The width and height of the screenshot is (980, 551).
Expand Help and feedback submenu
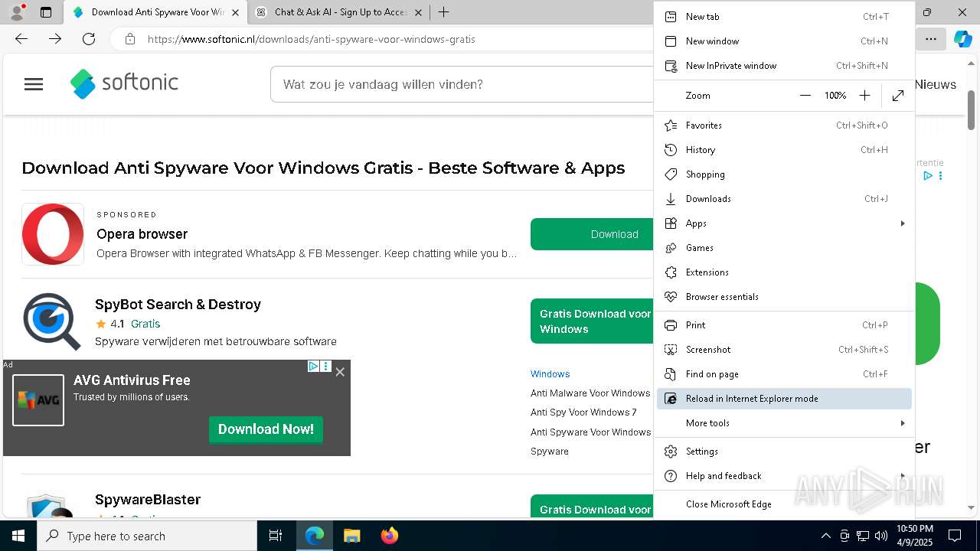click(x=784, y=476)
